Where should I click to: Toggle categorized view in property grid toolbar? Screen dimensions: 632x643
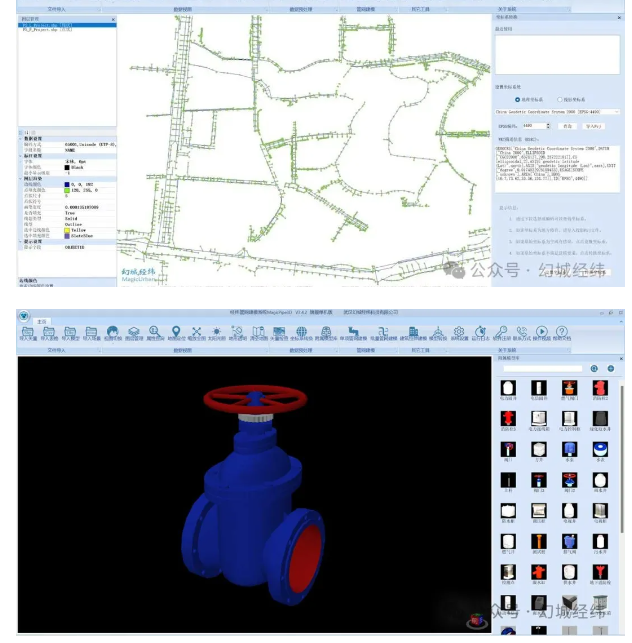click(x=22, y=132)
